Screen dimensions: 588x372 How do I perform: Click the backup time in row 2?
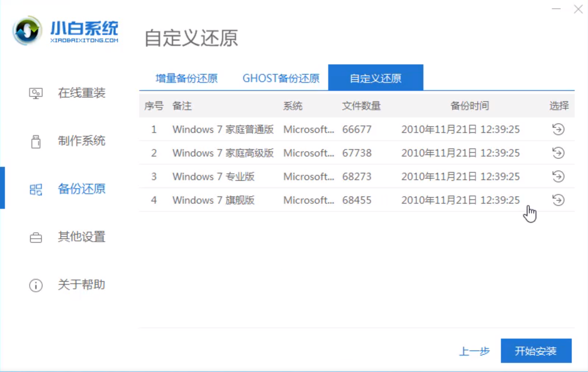click(x=461, y=153)
